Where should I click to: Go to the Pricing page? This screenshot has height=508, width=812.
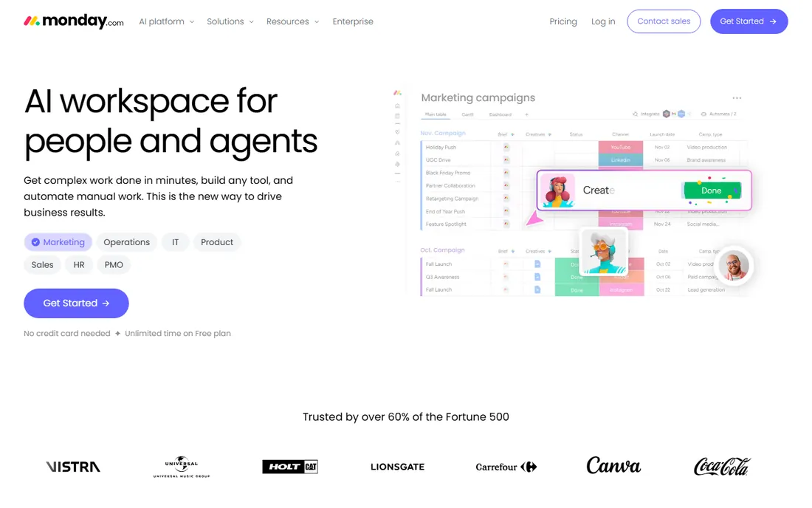click(563, 21)
